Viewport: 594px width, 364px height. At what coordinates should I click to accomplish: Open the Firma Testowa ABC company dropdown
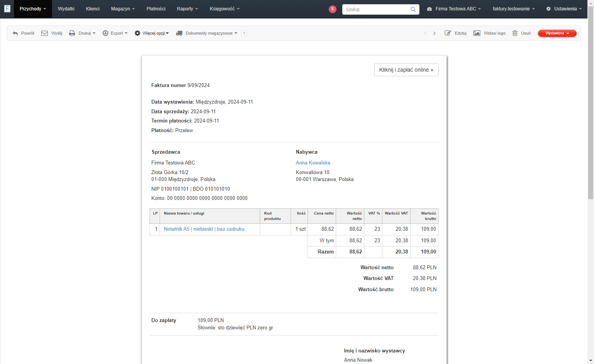454,9
